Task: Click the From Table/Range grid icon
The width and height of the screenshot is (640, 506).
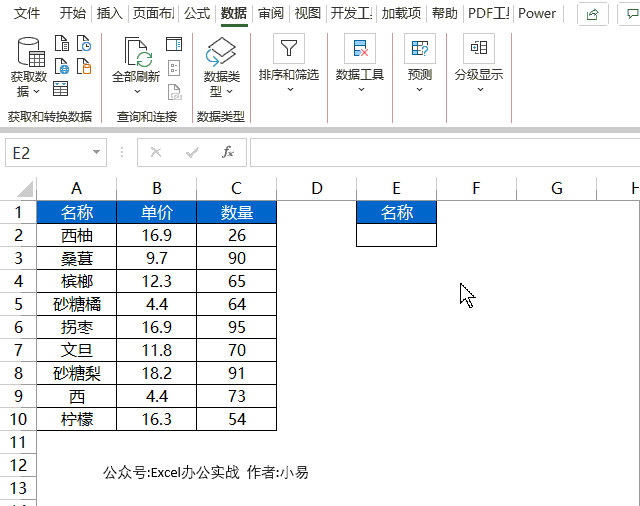Action: 60,89
